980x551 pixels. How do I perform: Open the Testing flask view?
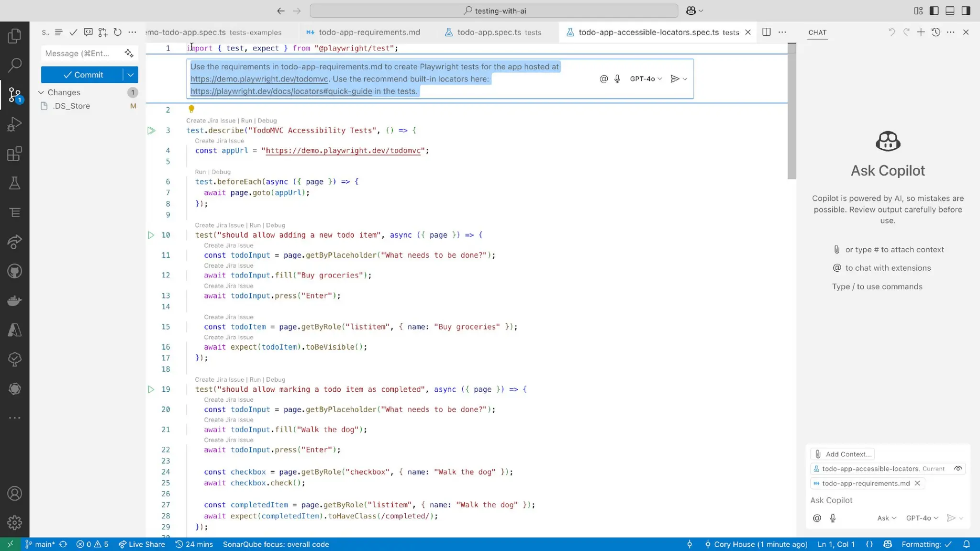click(14, 183)
